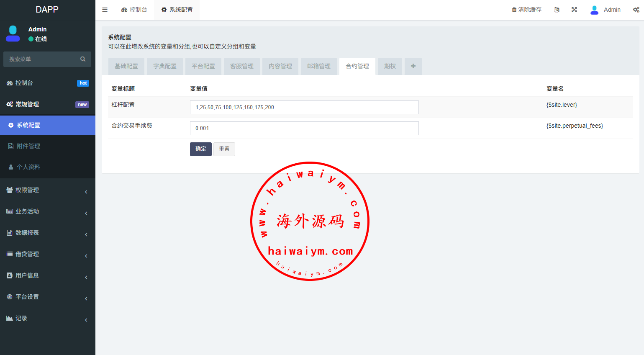The width and height of the screenshot is (644, 355).
Task: Toggle the sidebar with the hamburger icon
Action: (105, 10)
